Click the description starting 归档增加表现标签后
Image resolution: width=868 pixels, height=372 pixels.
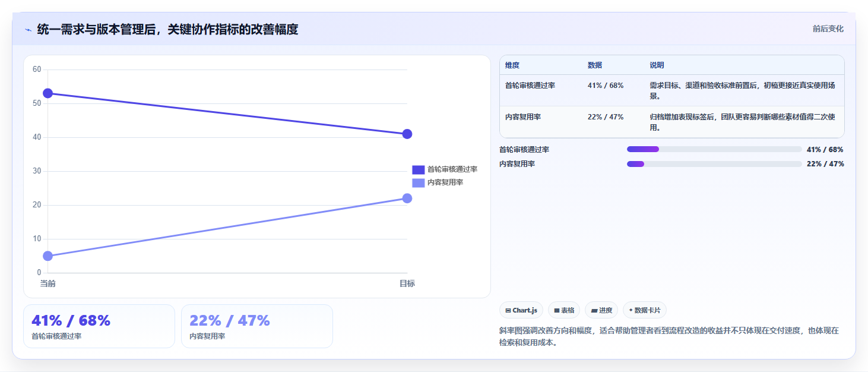tap(743, 122)
